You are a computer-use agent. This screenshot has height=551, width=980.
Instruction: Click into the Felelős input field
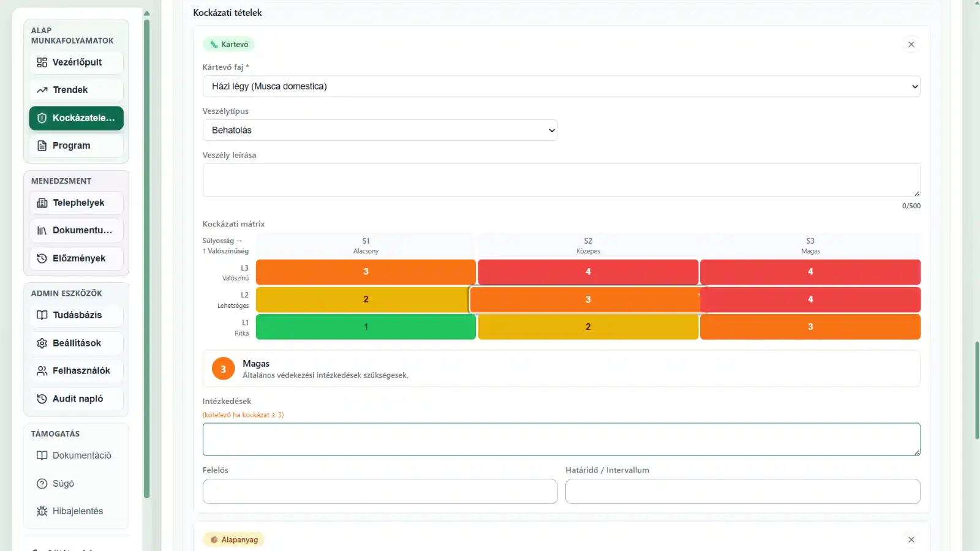[x=380, y=492]
